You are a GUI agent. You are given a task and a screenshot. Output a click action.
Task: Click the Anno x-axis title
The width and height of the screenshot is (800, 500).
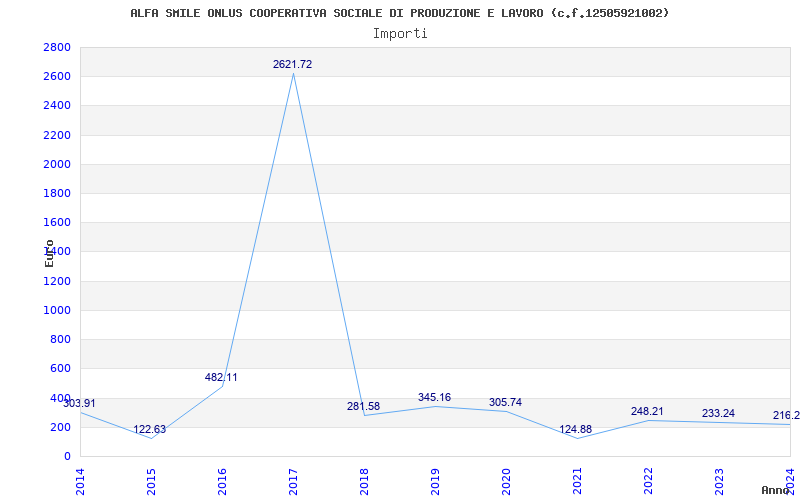[776, 490]
